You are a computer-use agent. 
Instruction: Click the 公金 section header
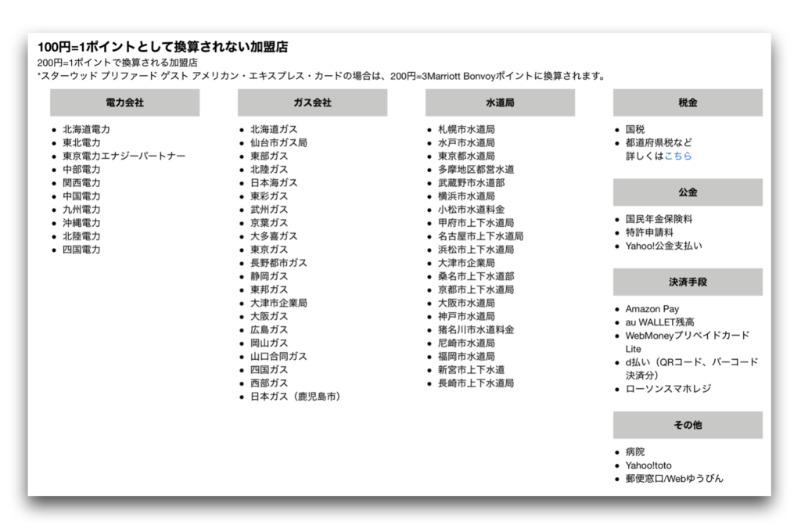688,192
